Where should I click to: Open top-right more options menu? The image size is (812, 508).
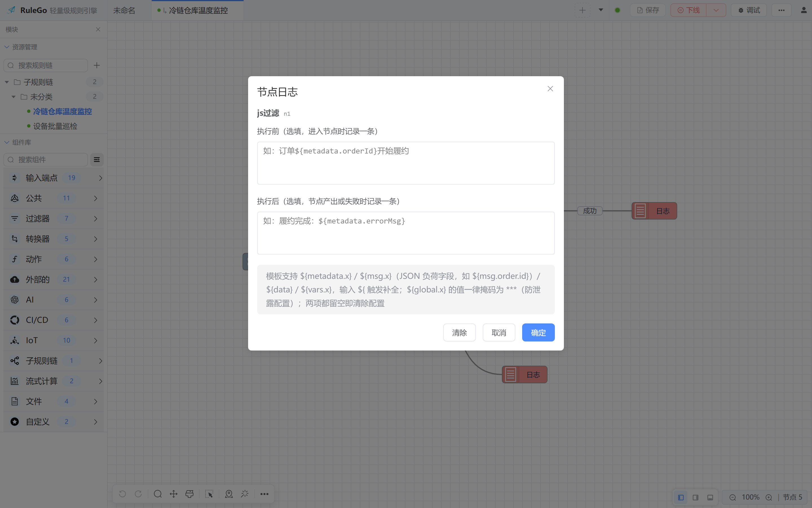pyautogui.click(x=782, y=10)
